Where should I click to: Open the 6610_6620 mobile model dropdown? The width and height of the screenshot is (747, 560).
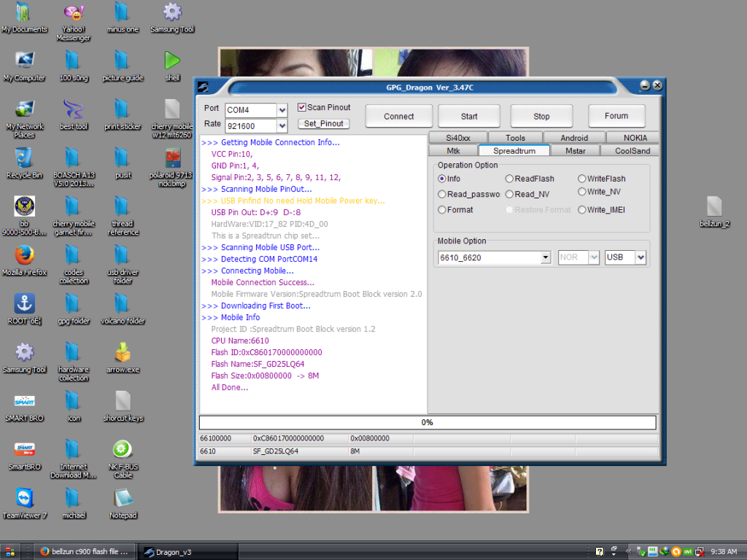pyautogui.click(x=545, y=257)
